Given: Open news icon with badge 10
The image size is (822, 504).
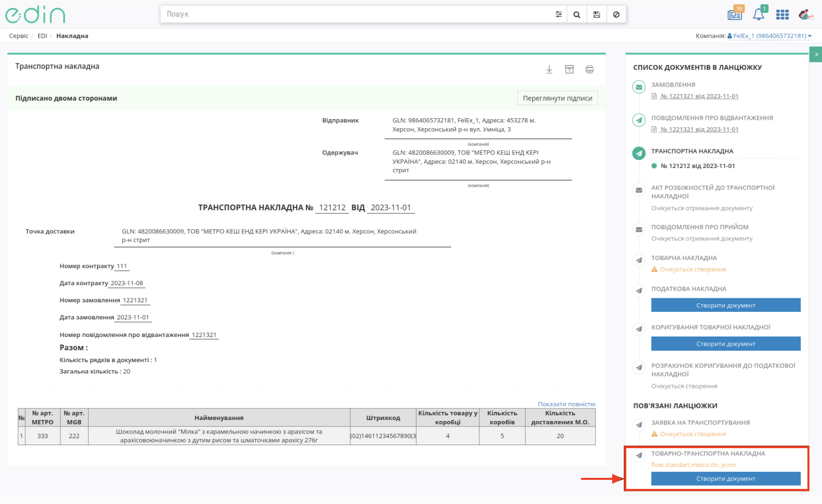Looking at the screenshot, I should pyautogui.click(x=735, y=14).
